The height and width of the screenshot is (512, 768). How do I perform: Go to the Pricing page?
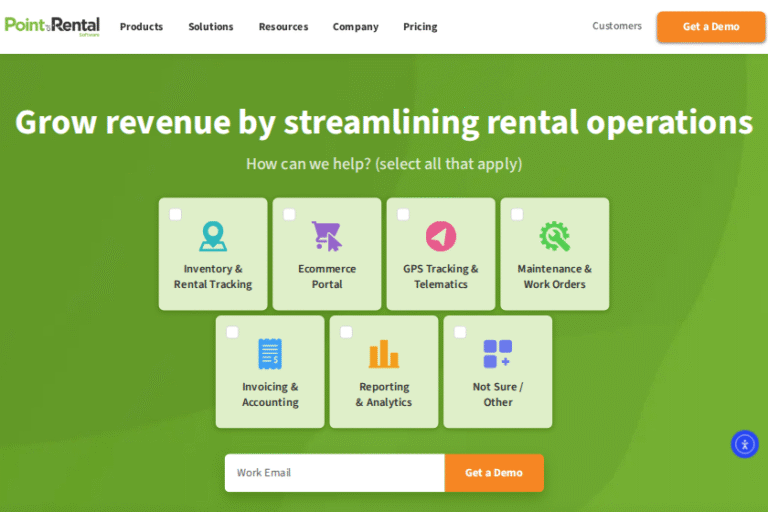(420, 27)
